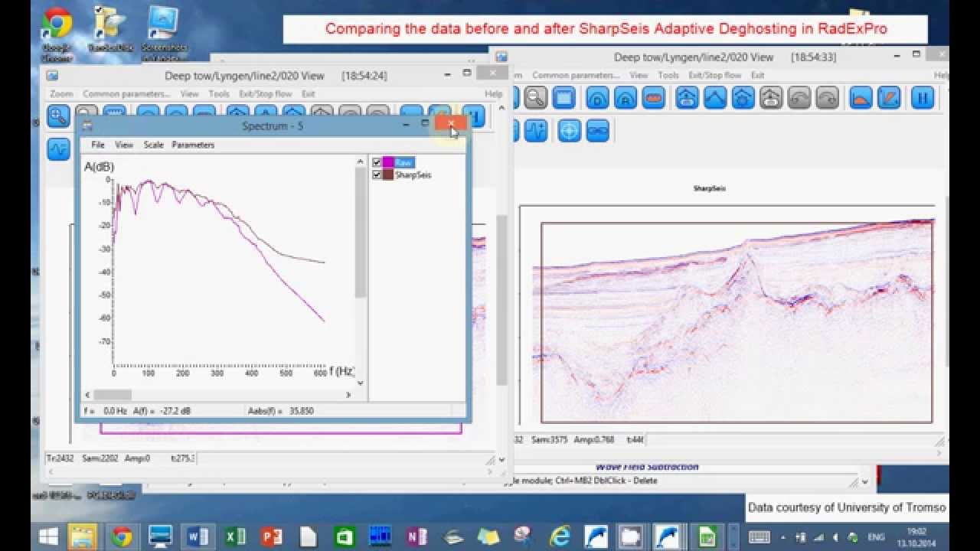Click the up arrow of Spectrum vertical scrollbar

tap(361, 161)
